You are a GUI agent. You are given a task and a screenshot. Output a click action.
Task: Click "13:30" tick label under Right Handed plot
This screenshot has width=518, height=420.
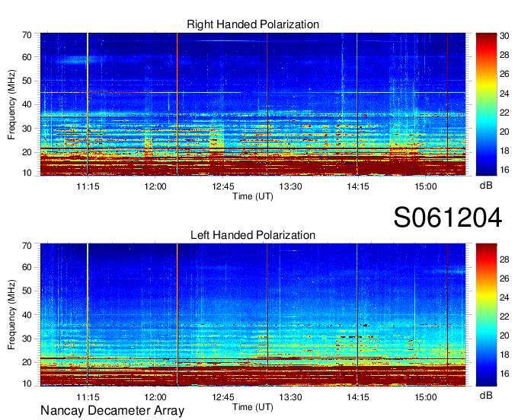pyautogui.click(x=290, y=186)
